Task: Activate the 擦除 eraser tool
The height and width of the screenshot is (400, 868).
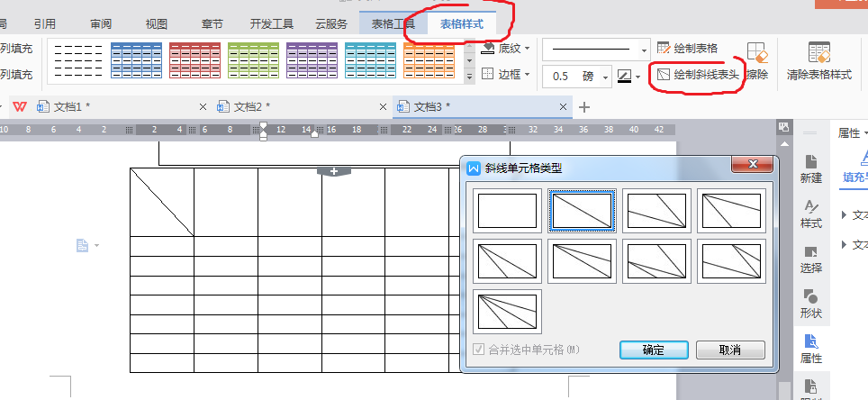Action: 757,61
